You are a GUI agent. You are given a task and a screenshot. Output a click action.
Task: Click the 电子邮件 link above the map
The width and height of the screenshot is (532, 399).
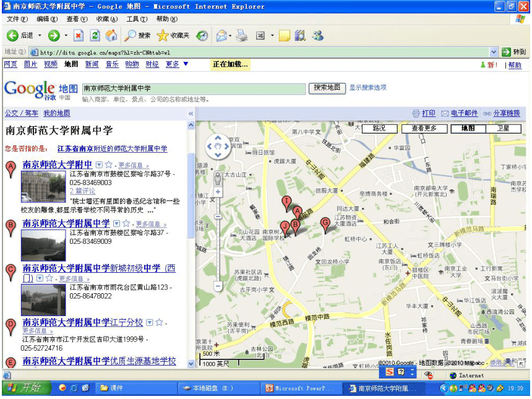[464, 113]
